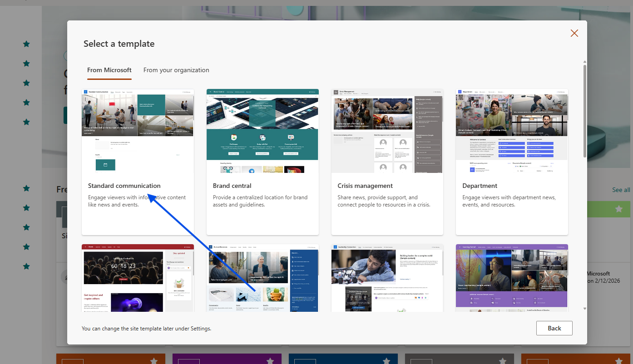Select the Human Resources template thumbnail
This screenshot has width=633, height=364.
pos(262,278)
